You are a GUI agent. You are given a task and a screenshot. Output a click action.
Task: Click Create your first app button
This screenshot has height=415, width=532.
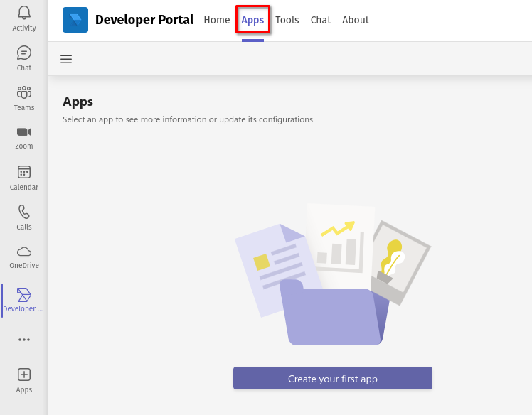[333, 379]
